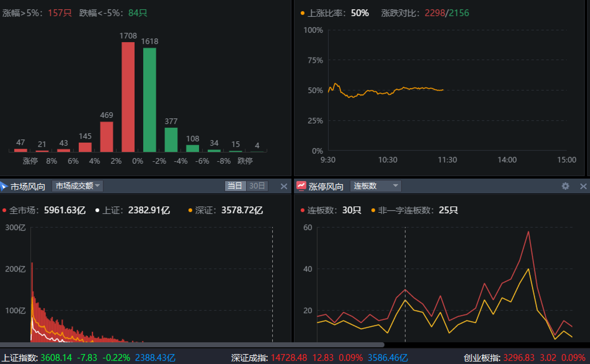Switch to the 30日 view

point(257,186)
